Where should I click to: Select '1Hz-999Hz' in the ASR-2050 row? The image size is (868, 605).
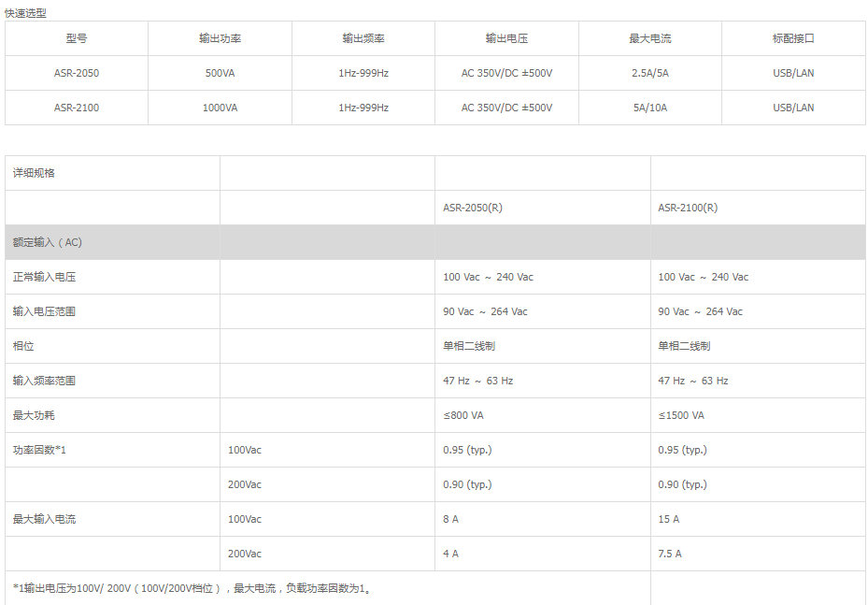point(363,73)
